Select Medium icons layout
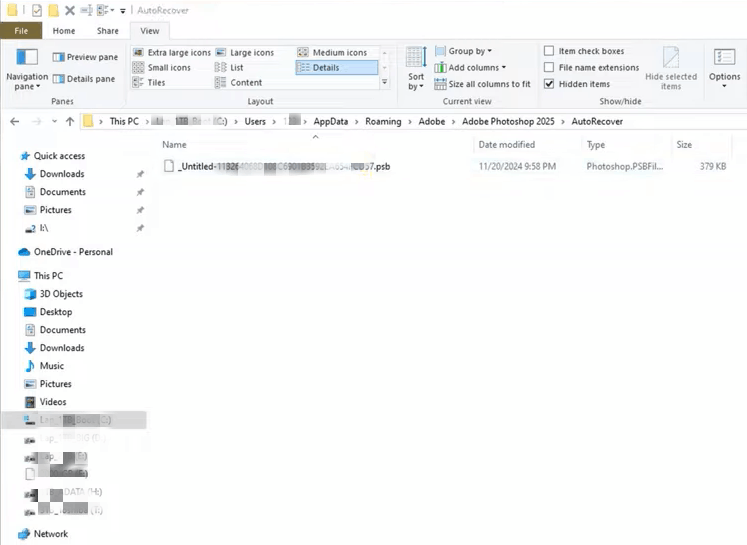 pyautogui.click(x=333, y=52)
